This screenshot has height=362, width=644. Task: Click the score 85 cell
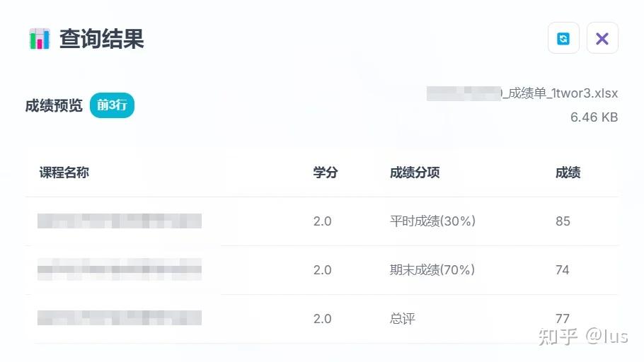(563, 221)
